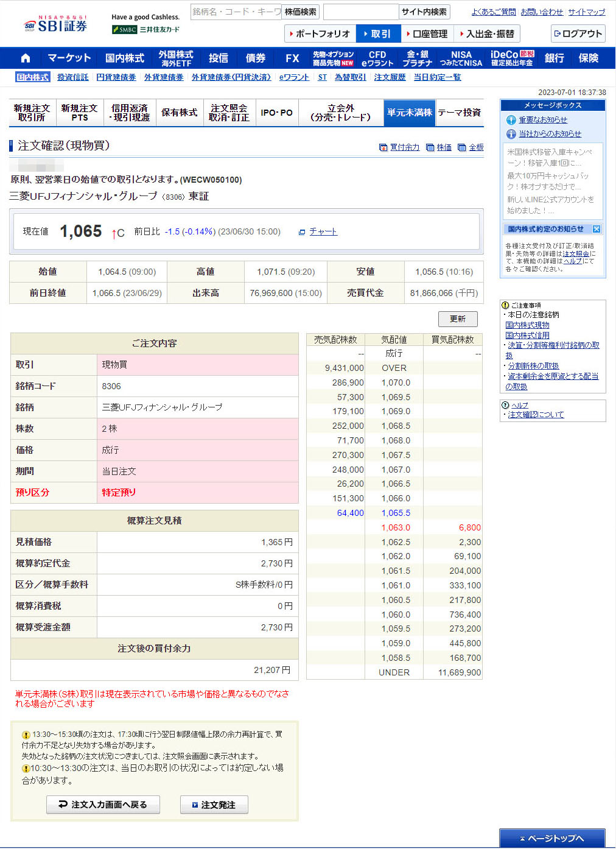
Task: Expand the ポートフォリオ menu
Action: tap(320, 33)
